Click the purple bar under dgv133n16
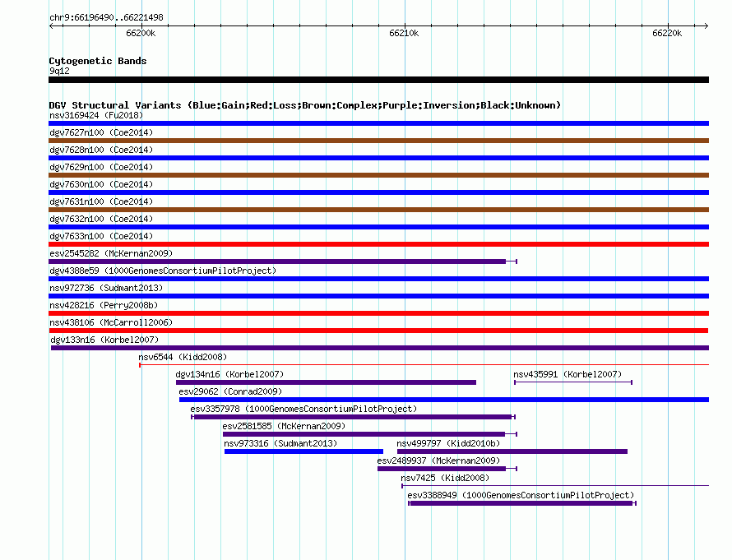Screen dimensions: 732x560 380,348
